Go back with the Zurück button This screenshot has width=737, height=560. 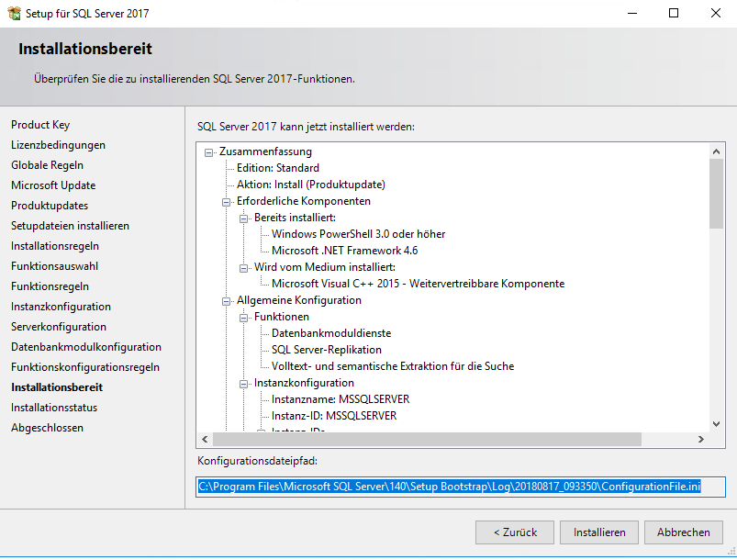click(x=515, y=532)
